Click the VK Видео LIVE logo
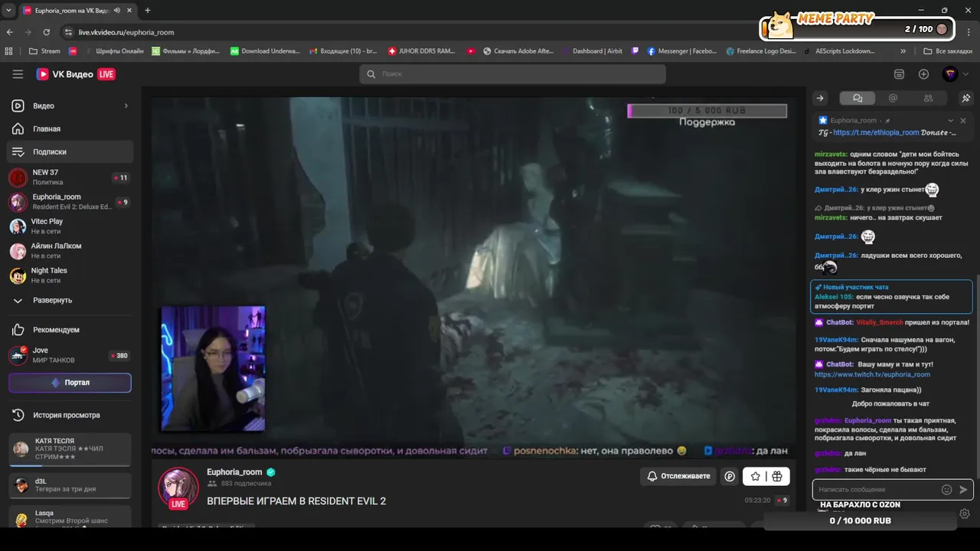This screenshot has width=980, height=551. 76,74
